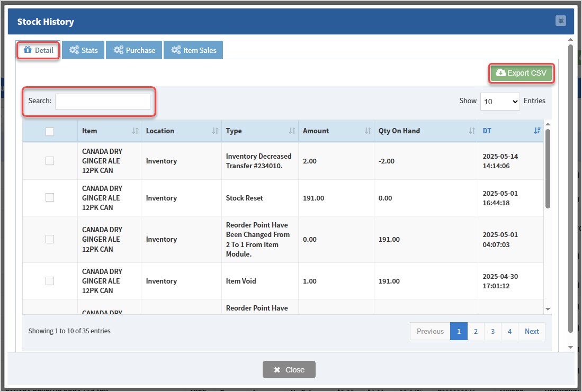The height and width of the screenshot is (392, 582).
Task: Open the Show entries dropdown
Action: click(499, 101)
